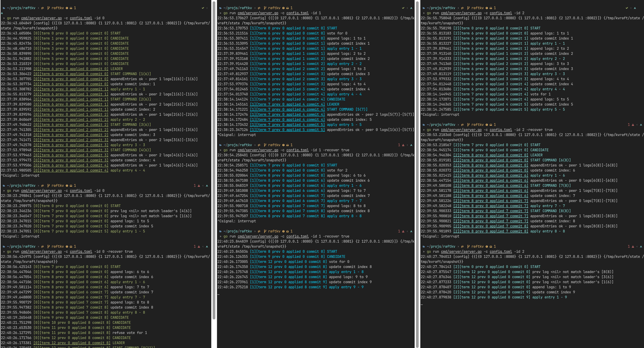
Task: Click 'apply entry 9 - 9' in the middle pane
Action: [x=346, y=287]
